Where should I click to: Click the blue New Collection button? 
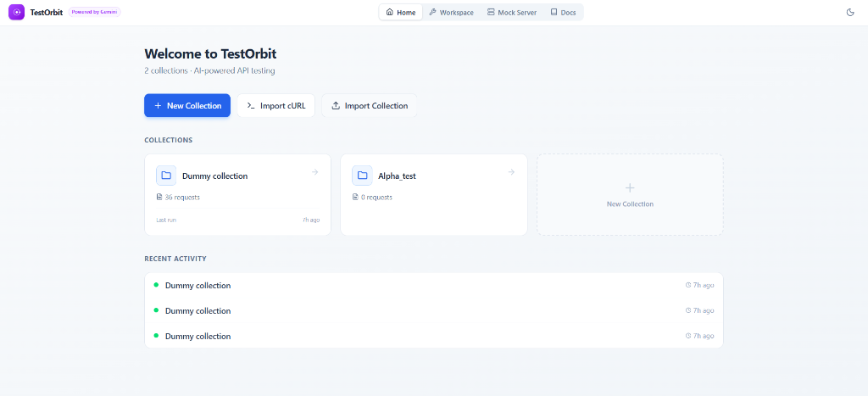pos(187,105)
